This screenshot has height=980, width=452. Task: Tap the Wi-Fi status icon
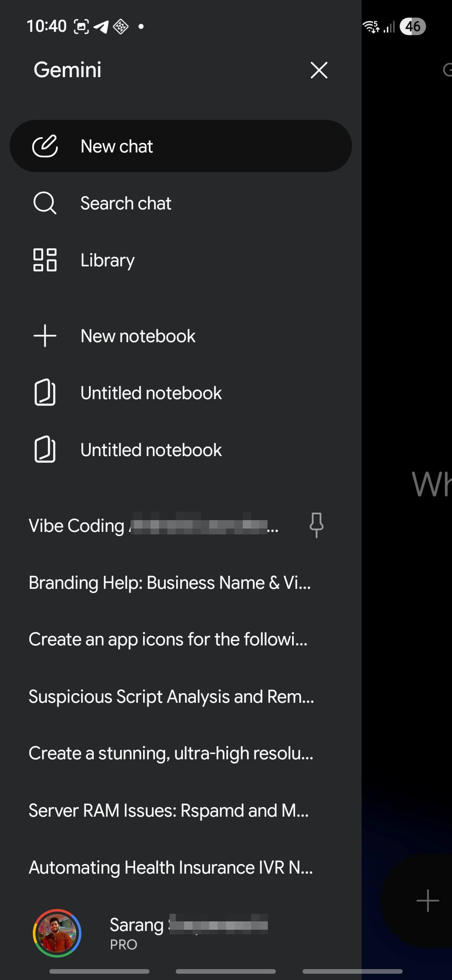[x=371, y=27]
